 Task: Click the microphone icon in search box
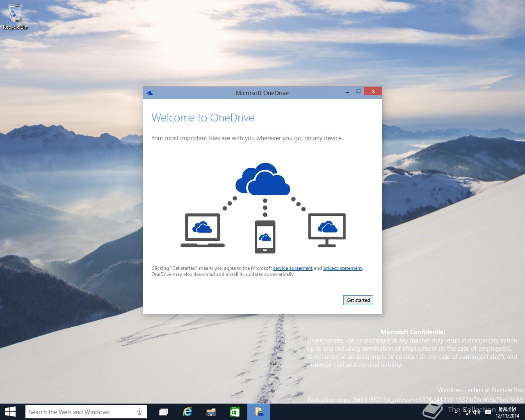pyautogui.click(x=139, y=412)
